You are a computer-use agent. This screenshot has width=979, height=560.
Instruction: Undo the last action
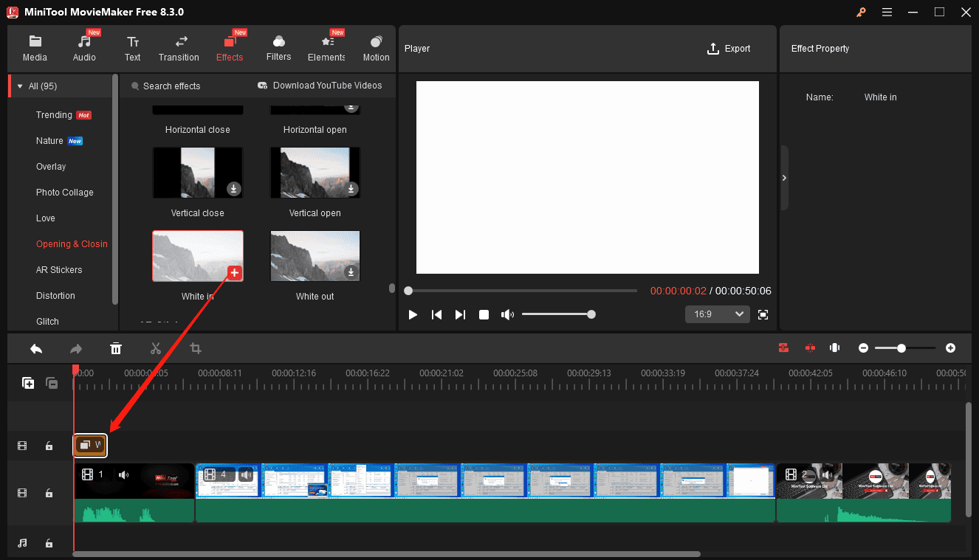[x=36, y=348]
